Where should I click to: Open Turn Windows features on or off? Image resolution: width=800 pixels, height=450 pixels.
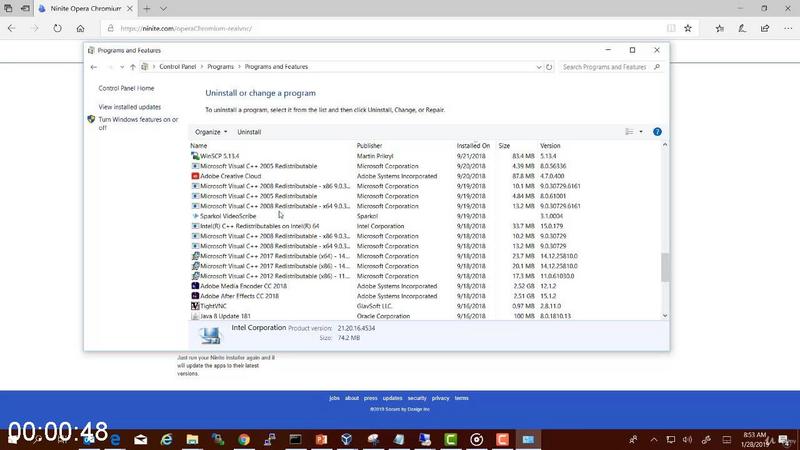(138, 123)
